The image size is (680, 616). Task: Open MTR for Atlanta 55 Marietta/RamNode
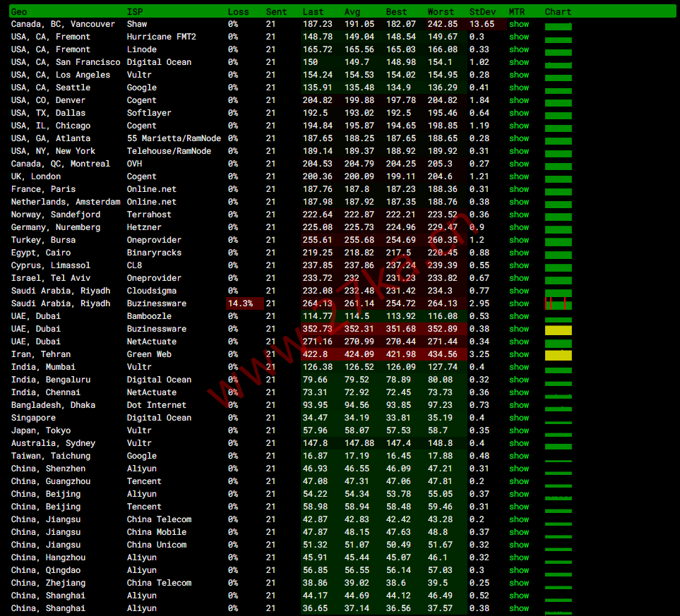[519, 138]
